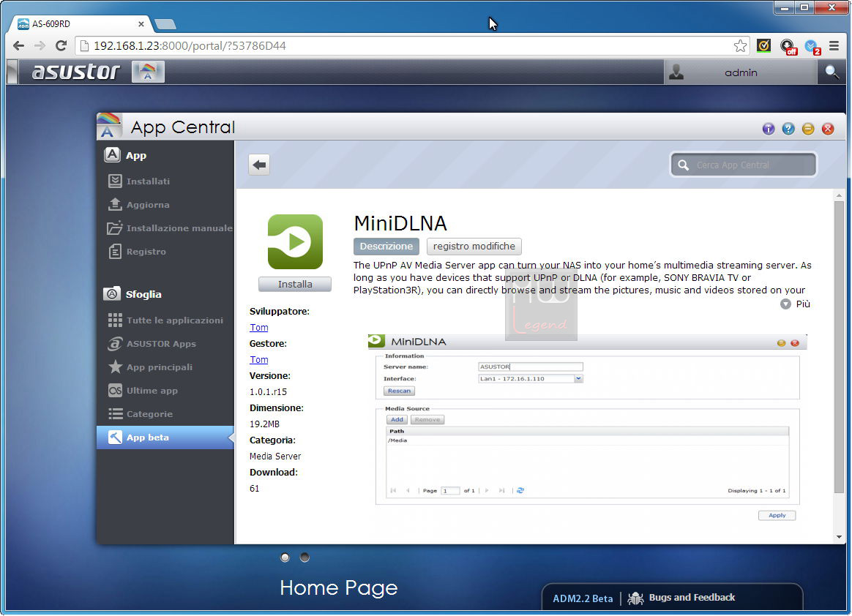Select the second desktop page dot
Screen dimensions: 852x616
[x=304, y=557]
